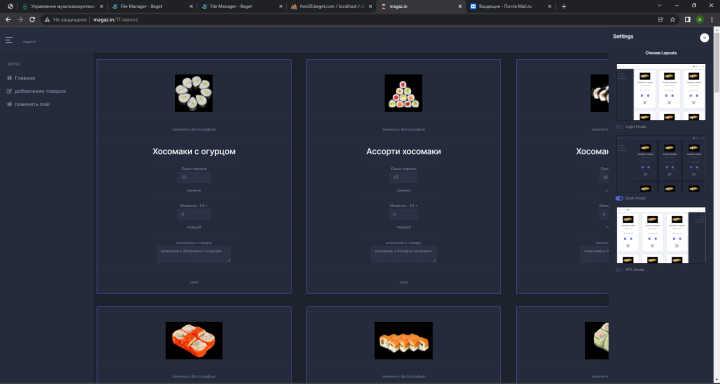Click the Хосомаки с огурцом title
The height and width of the screenshot is (384, 720).
(194, 152)
